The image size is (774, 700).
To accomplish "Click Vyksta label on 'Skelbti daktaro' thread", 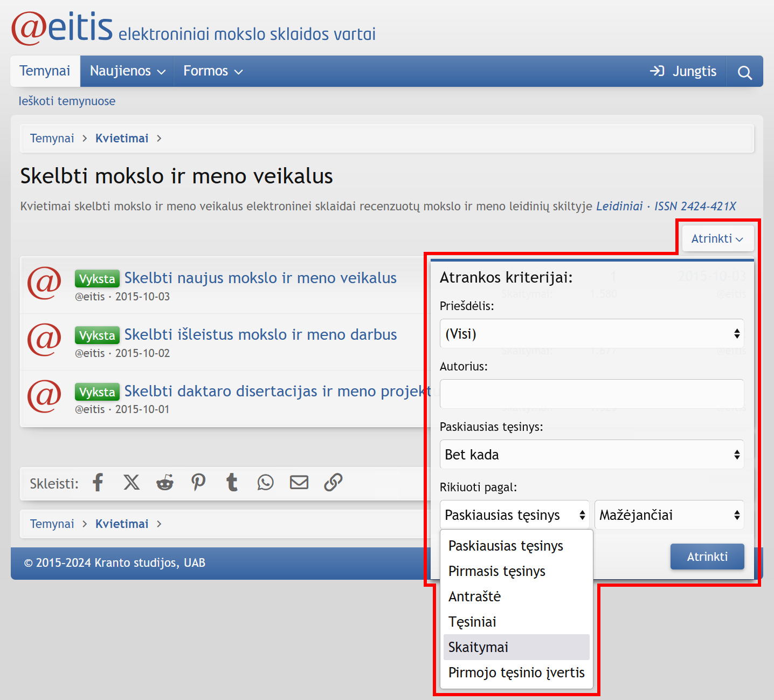I will click(97, 392).
